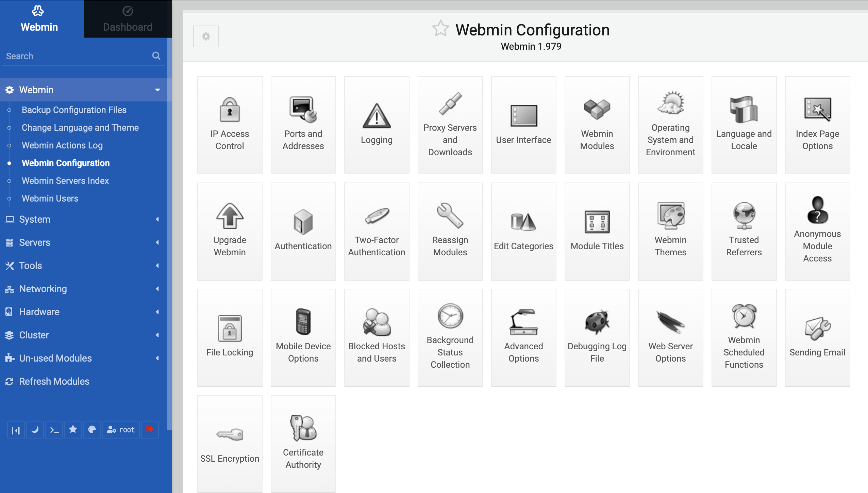Open the Debugging Log File bug icon
The height and width of the screenshot is (493, 868).
pyautogui.click(x=597, y=322)
